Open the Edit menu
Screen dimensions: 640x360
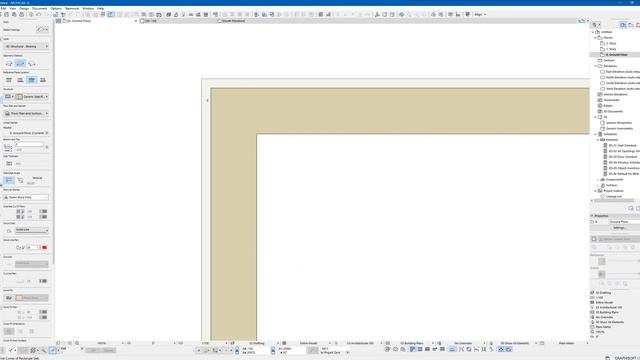click(x=3, y=8)
